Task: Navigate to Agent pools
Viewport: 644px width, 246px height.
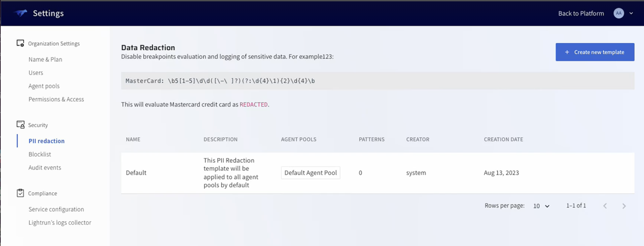Action: pyautogui.click(x=44, y=86)
